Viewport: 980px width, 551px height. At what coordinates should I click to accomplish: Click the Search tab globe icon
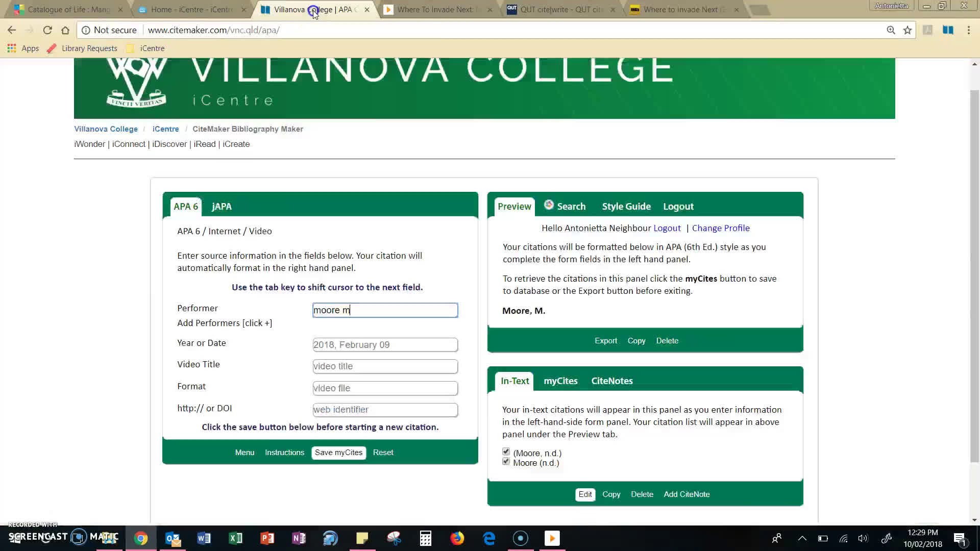coord(549,205)
